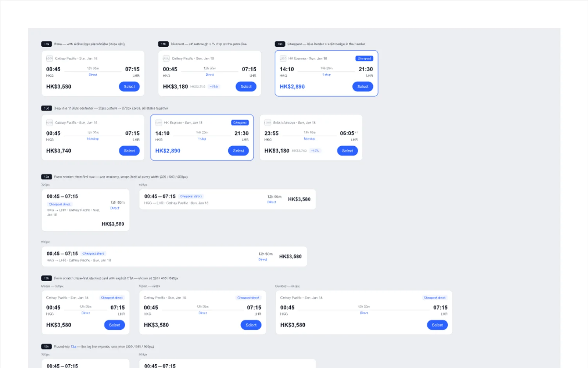Click the -15% discount chip on the British Airways card
Image resolution: width=588 pixels, height=368 pixels.
(x=315, y=151)
